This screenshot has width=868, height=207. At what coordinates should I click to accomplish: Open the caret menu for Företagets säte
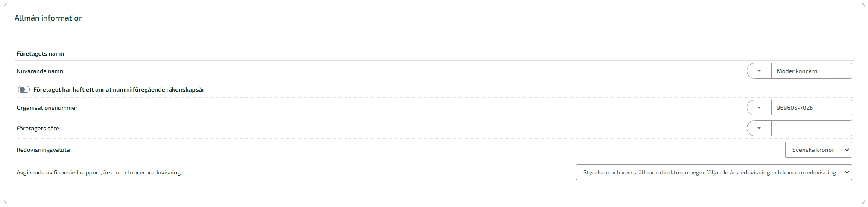coord(759,128)
